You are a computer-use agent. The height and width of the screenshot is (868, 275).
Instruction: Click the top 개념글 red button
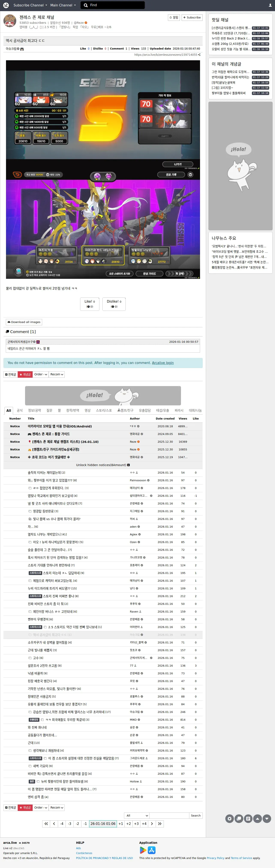tap(25, 374)
